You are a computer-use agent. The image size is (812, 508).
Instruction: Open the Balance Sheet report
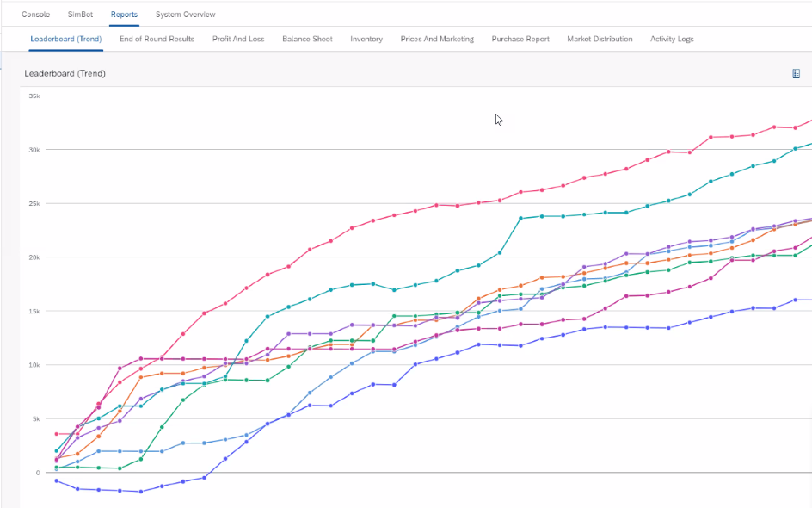[x=307, y=39]
